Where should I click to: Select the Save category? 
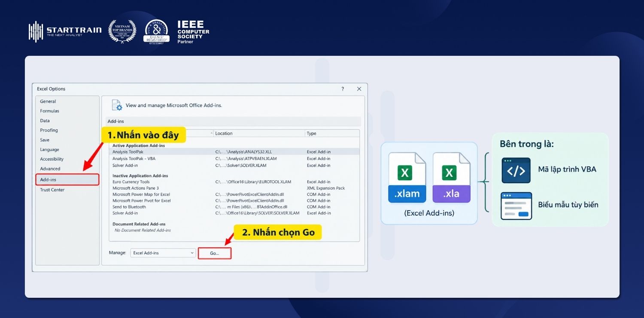coord(45,140)
